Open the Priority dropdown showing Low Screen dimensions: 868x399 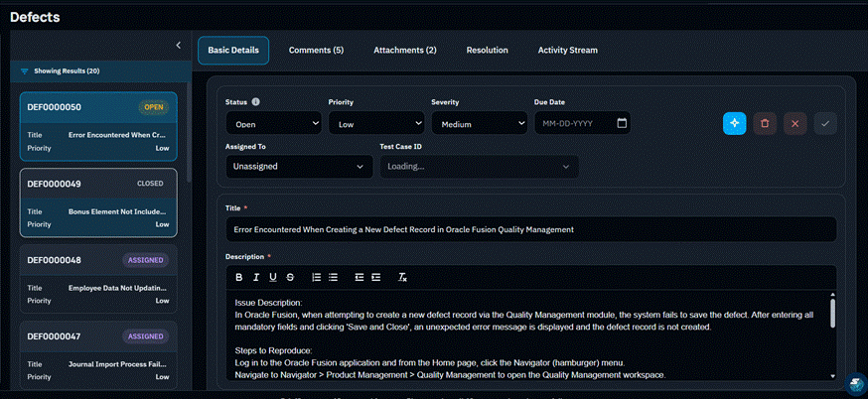point(376,123)
